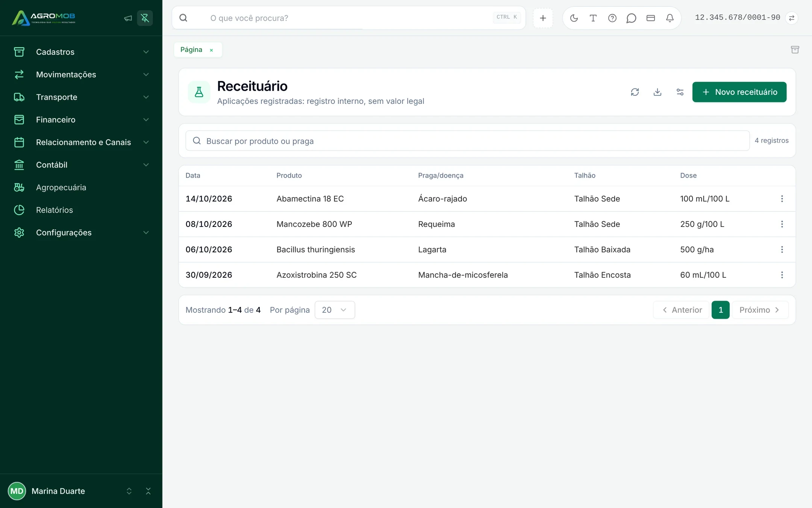This screenshot has width=812, height=508.
Task: Expand the Movimentações chevron
Action: (x=146, y=75)
